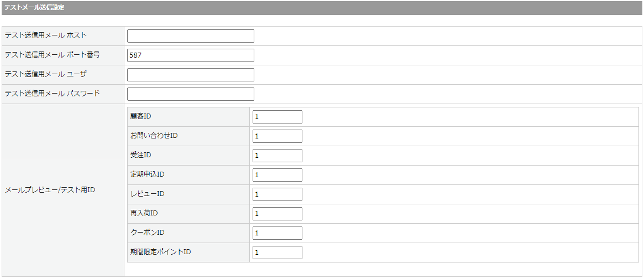644x278 pixels.
Task: Click the テスト送信用メール ホスト input field
Action: coord(190,36)
